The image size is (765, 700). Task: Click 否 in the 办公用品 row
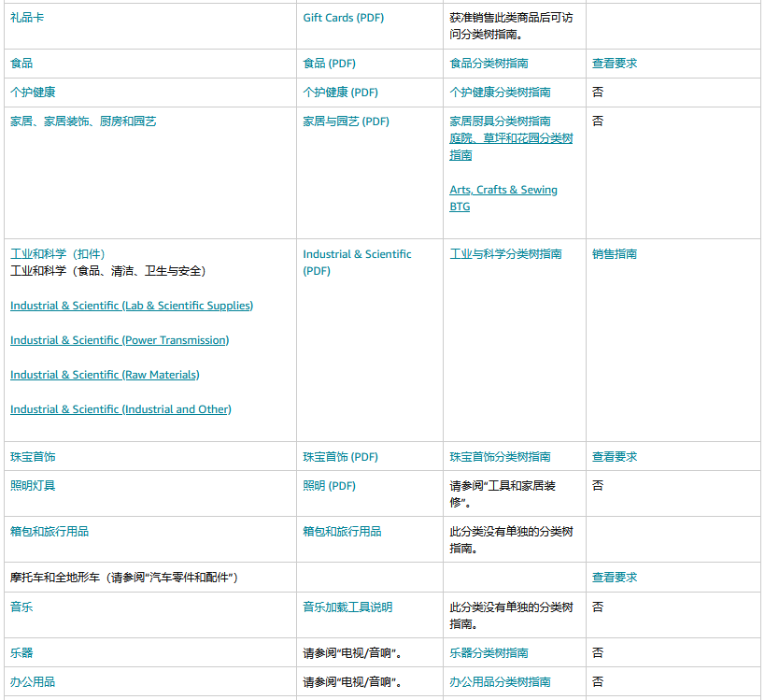598,682
